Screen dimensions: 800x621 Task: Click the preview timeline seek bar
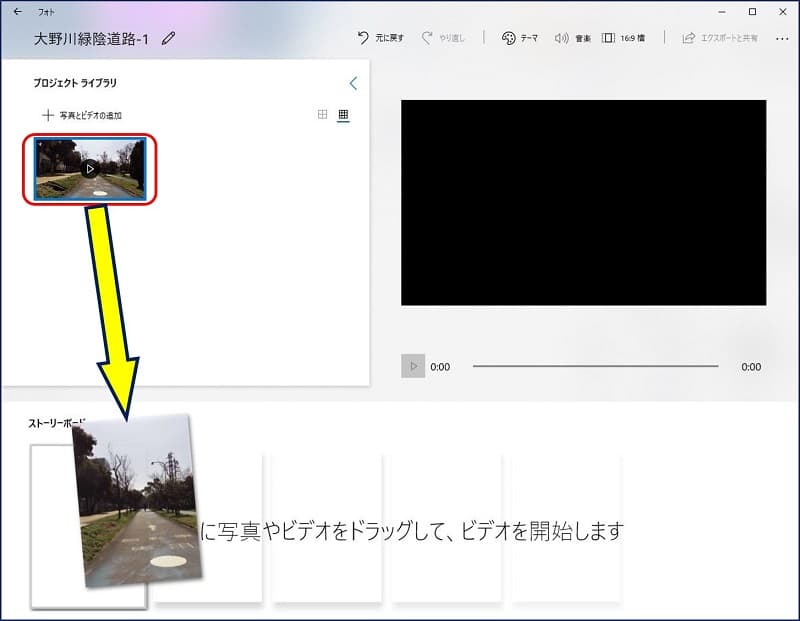click(595, 366)
